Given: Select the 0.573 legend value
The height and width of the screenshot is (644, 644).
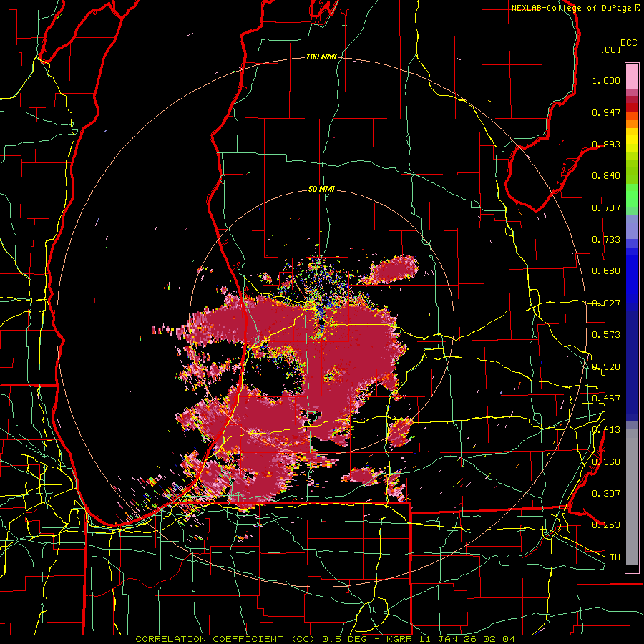Looking at the screenshot, I should tap(606, 335).
